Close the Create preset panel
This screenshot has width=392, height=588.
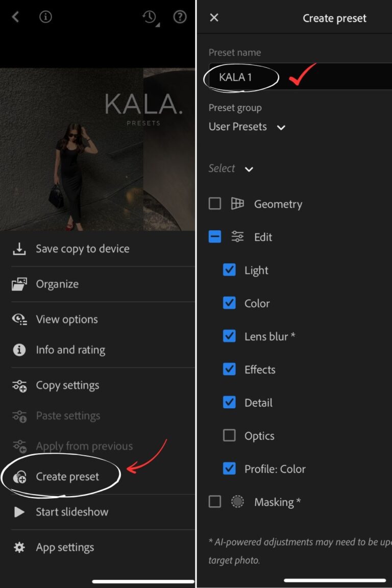pos(214,18)
